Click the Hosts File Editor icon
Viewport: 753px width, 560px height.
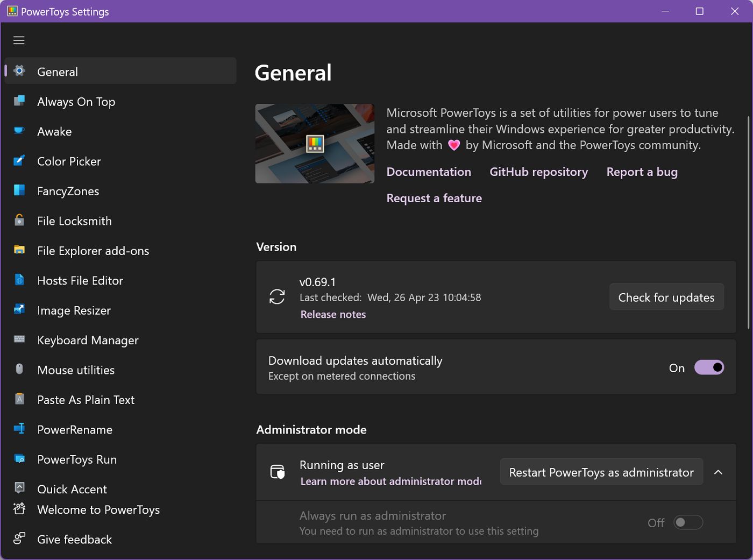pyautogui.click(x=19, y=280)
